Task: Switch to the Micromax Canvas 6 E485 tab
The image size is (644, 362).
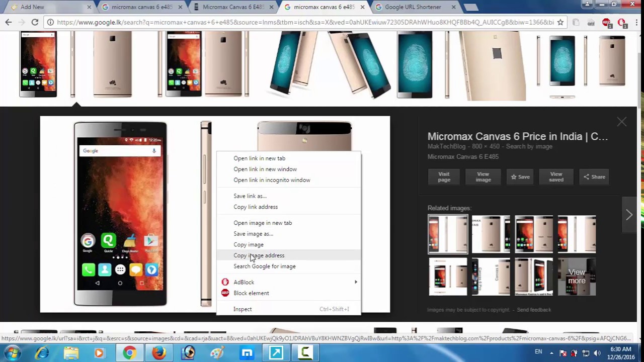Action: point(232,7)
